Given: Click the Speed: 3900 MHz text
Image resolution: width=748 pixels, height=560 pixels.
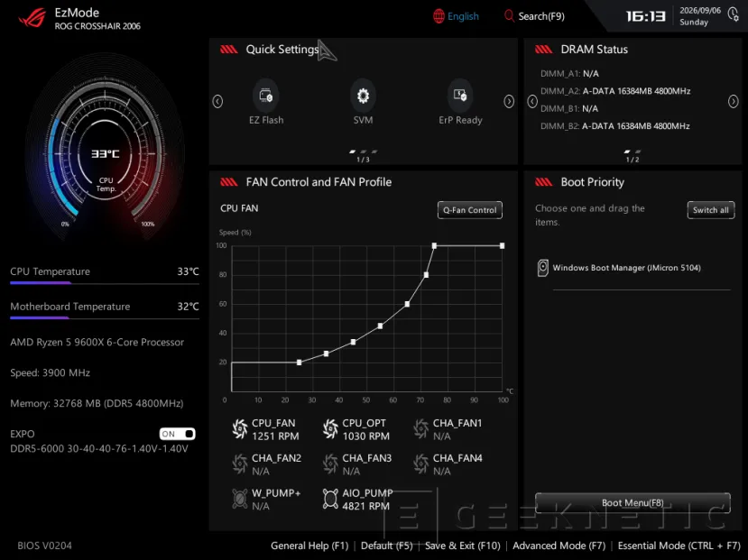Looking at the screenshot, I should pyautogui.click(x=51, y=372).
